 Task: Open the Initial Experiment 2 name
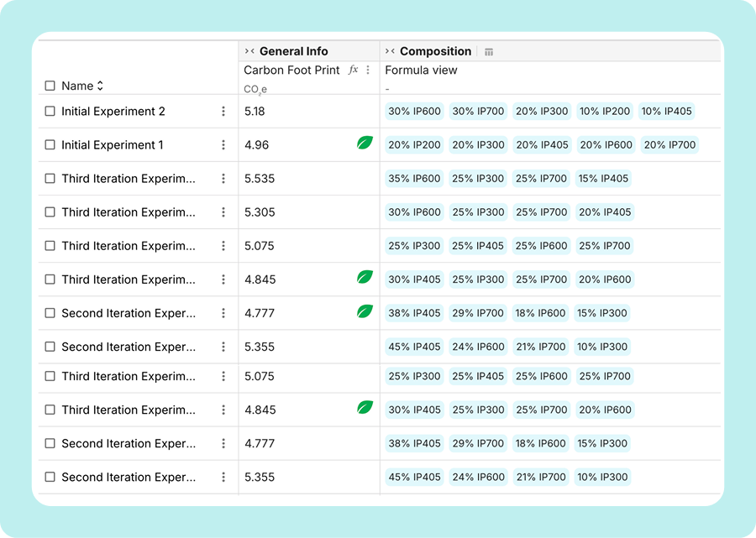[113, 112]
